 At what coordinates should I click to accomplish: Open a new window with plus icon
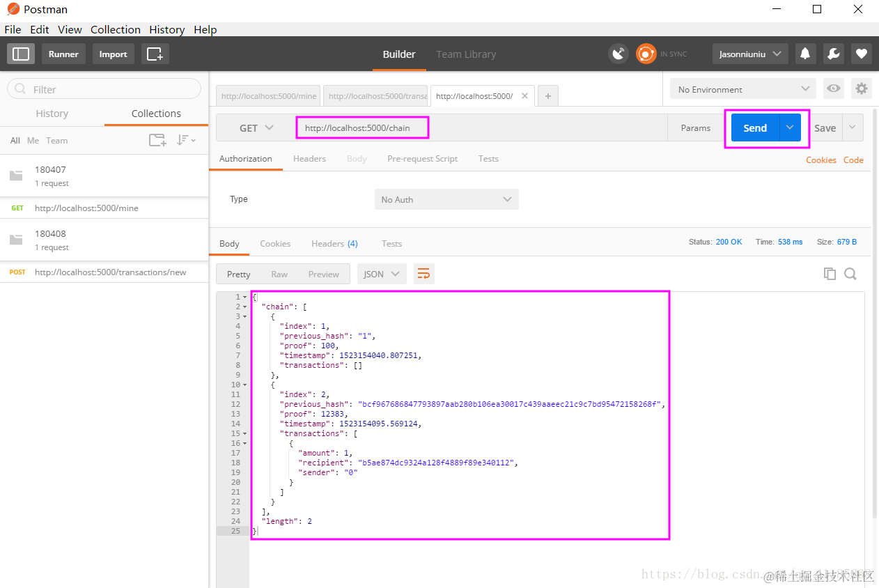click(155, 54)
